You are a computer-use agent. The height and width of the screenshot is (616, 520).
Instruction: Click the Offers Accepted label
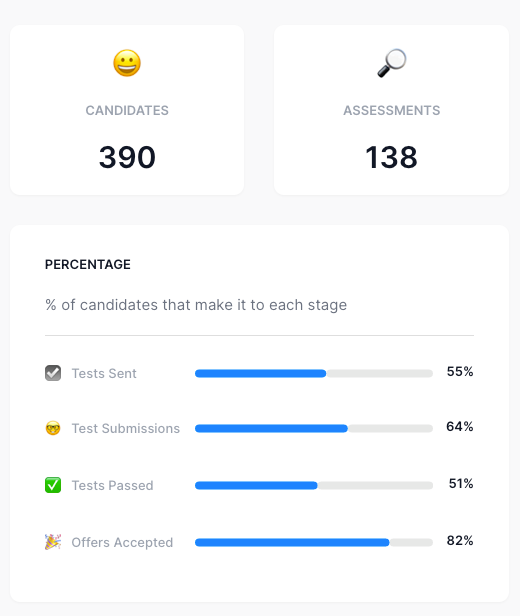point(122,542)
